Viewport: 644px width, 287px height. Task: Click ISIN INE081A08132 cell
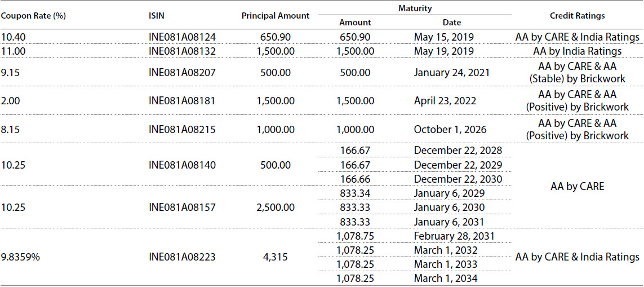(183, 51)
